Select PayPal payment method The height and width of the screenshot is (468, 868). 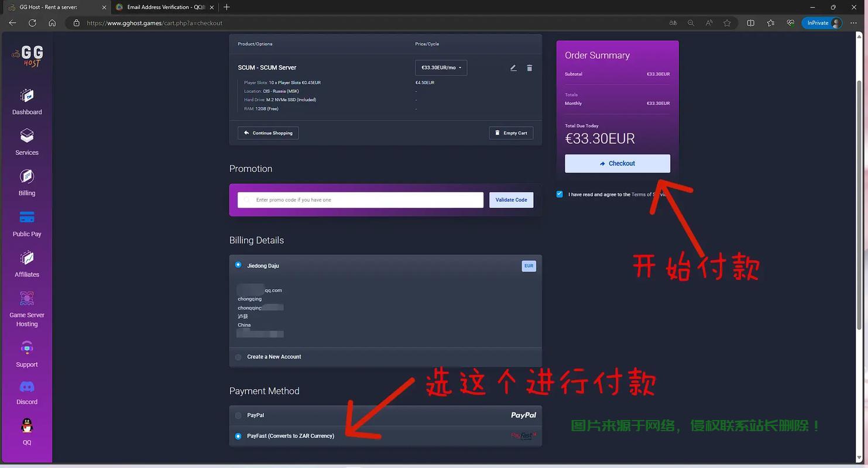[238, 415]
